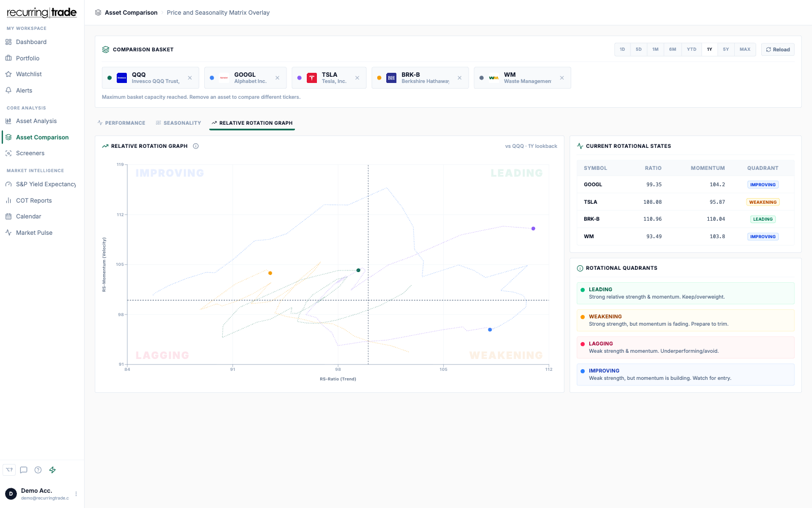Select YTD time range
This screenshot has width=812, height=508.
[x=691, y=50]
